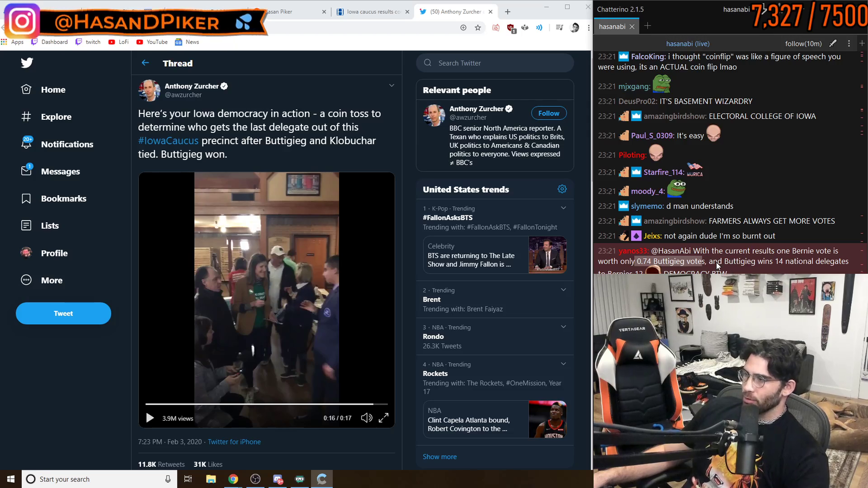Click the Twitter bird logo in sidebar

tap(27, 63)
